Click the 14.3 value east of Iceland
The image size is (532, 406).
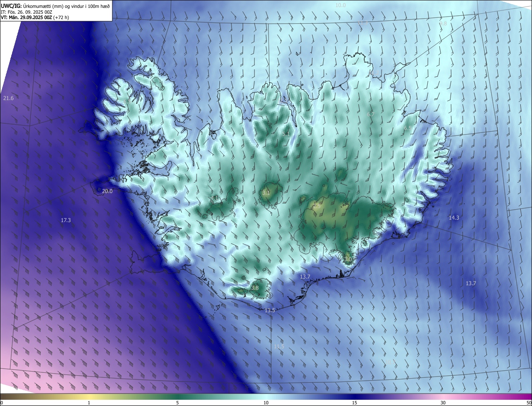tap(454, 218)
